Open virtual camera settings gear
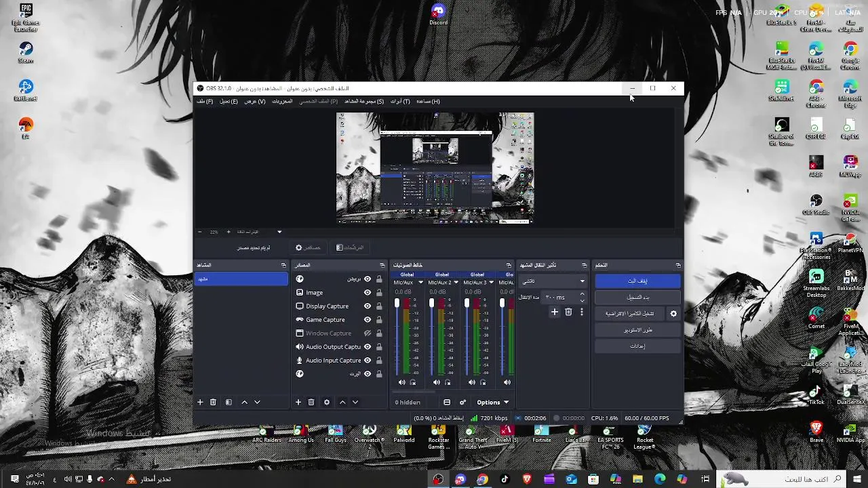 click(x=673, y=313)
